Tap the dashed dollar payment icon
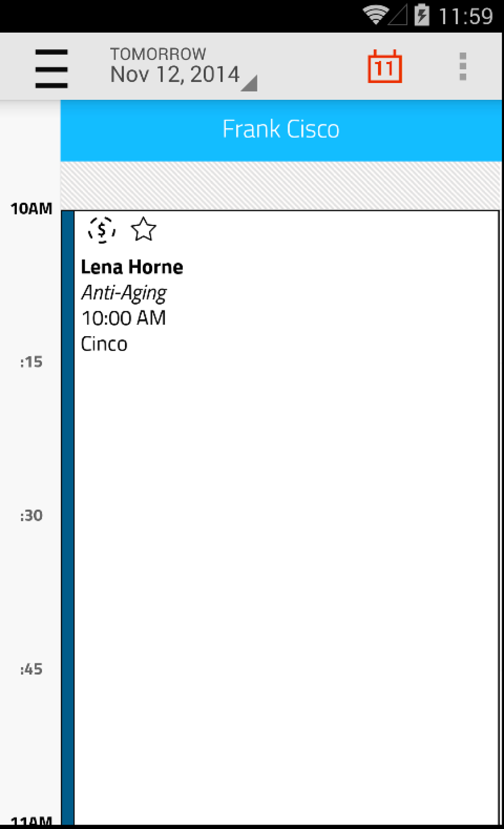Viewport: 504px width, 829px height. coord(102,230)
